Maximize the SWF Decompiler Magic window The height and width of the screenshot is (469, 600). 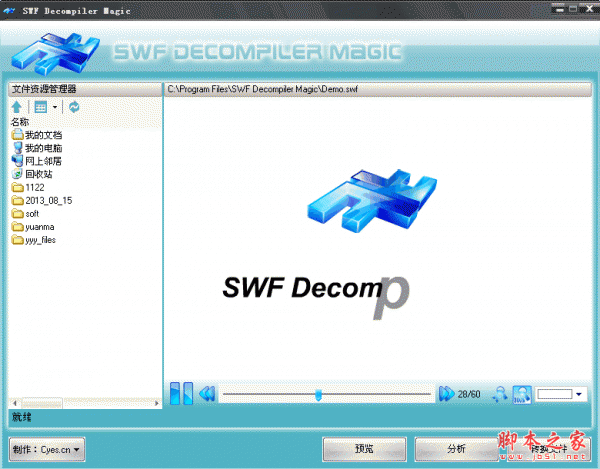pyautogui.click(x=573, y=9)
